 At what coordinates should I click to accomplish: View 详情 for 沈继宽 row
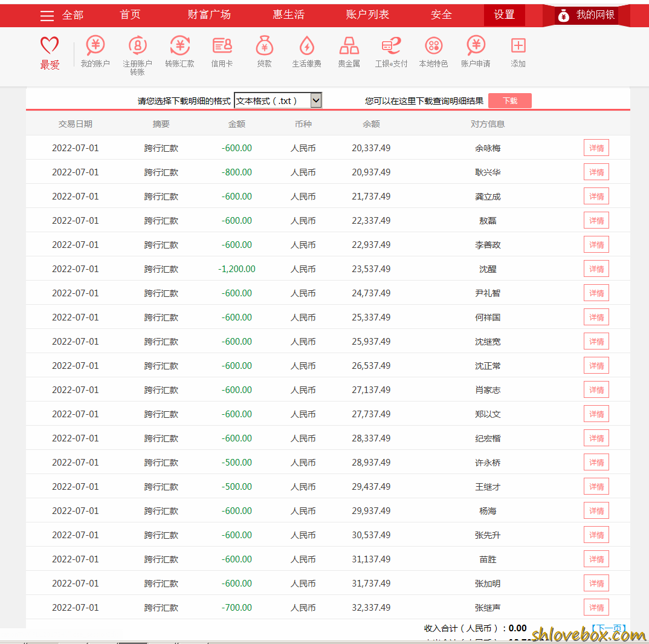596,341
